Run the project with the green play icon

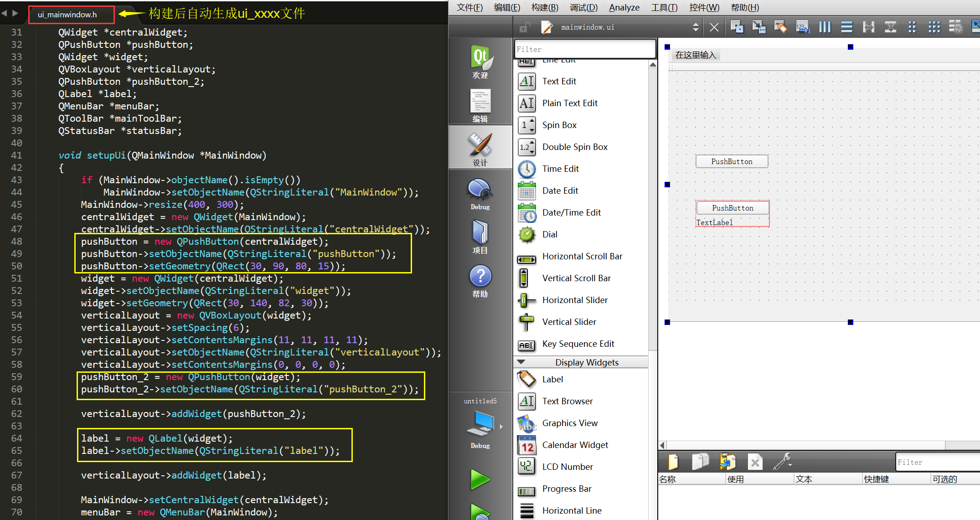tap(480, 480)
